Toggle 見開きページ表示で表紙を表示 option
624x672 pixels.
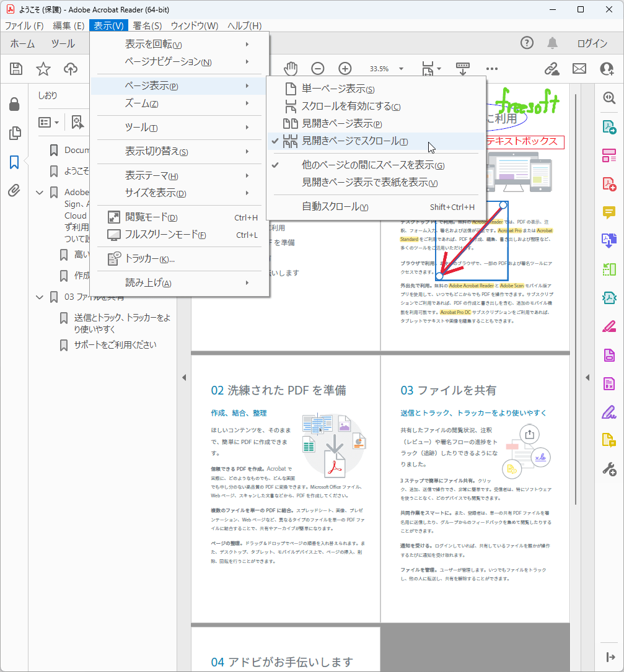[376, 183]
